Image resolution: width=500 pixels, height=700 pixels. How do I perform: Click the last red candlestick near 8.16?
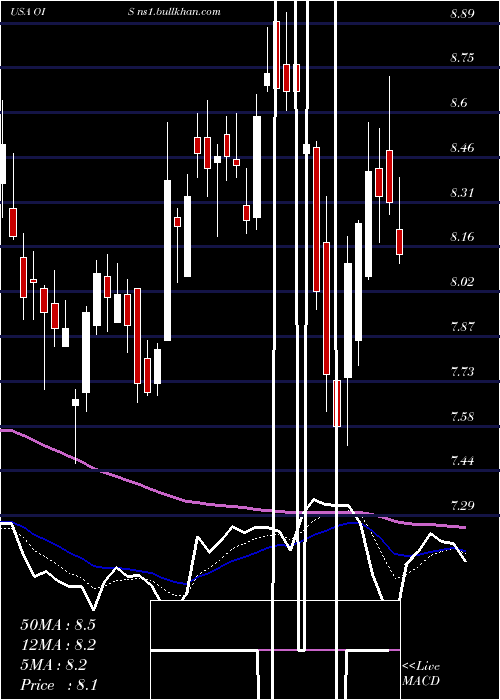[400, 242]
